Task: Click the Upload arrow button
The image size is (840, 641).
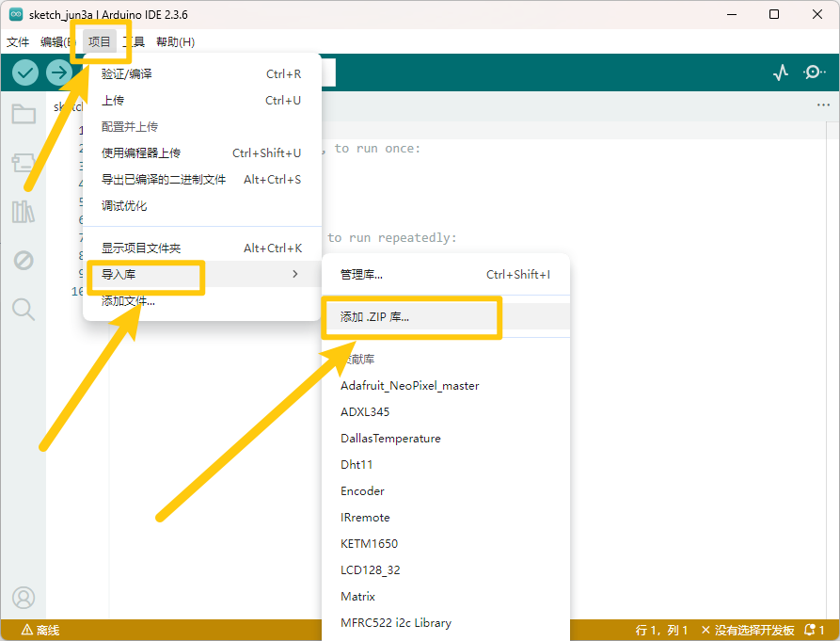Action: (x=59, y=72)
